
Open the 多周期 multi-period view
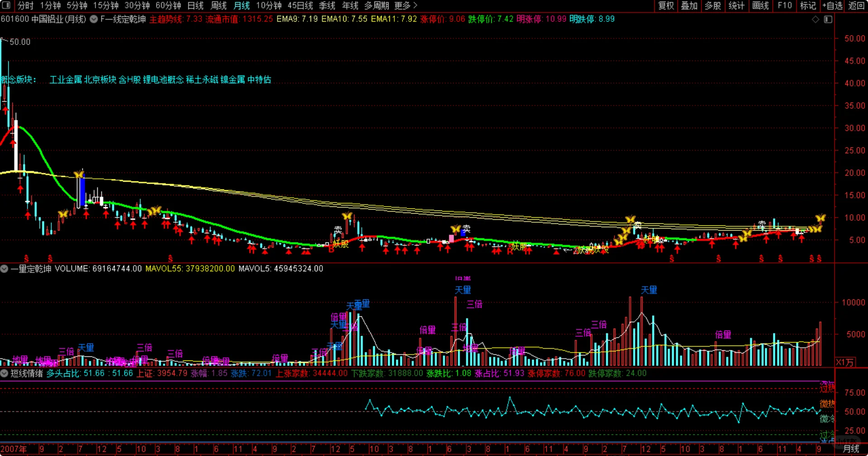click(x=377, y=5)
